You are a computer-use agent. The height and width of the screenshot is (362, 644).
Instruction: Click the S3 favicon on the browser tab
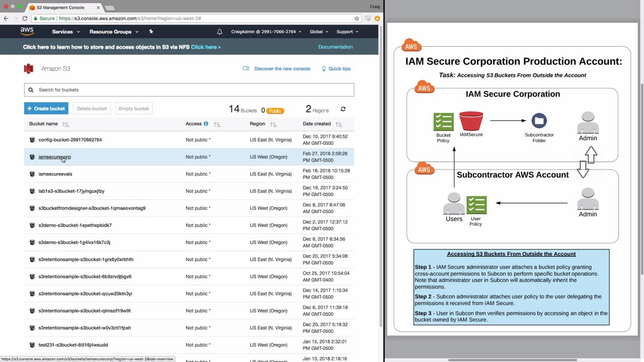[32, 8]
